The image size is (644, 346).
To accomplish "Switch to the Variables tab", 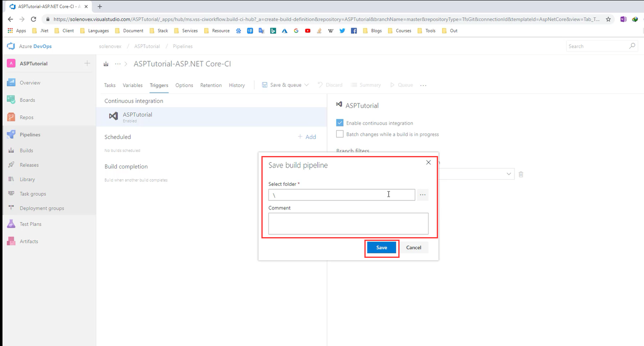I will pos(133,85).
